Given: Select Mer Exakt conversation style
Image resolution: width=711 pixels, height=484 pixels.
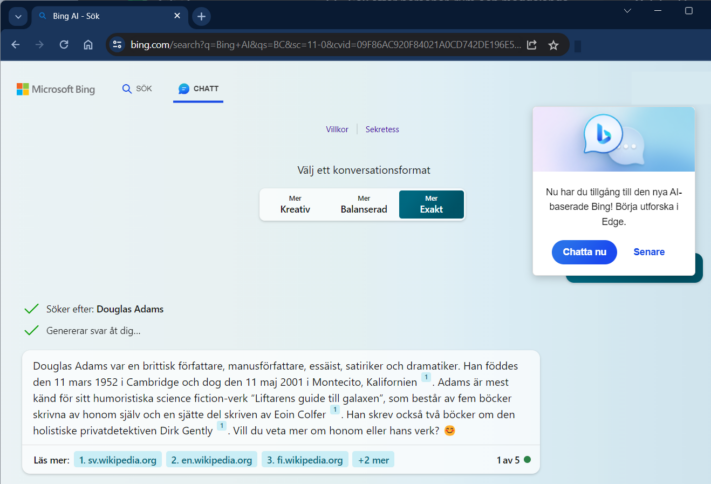Looking at the screenshot, I should pos(431,204).
